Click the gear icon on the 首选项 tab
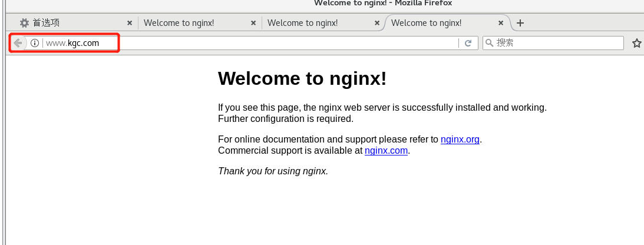Image resolution: width=644 pixels, height=245 pixels. click(x=25, y=23)
